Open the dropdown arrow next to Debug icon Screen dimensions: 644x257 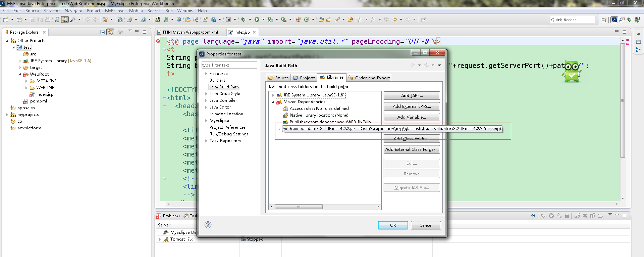250,19
